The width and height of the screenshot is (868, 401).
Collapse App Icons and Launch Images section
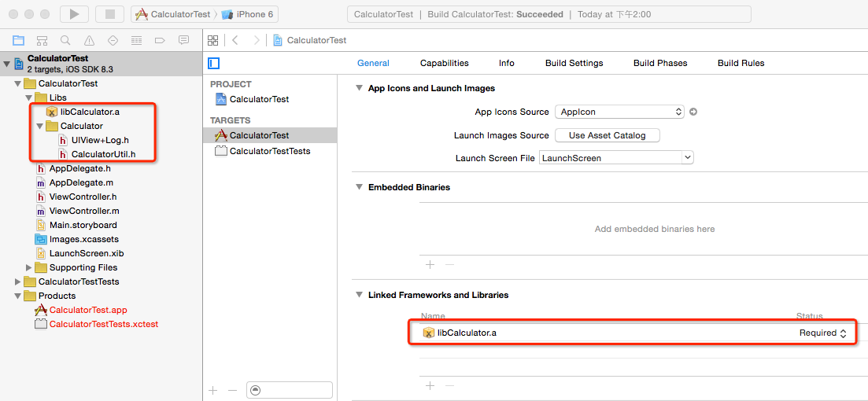pos(359,88)
